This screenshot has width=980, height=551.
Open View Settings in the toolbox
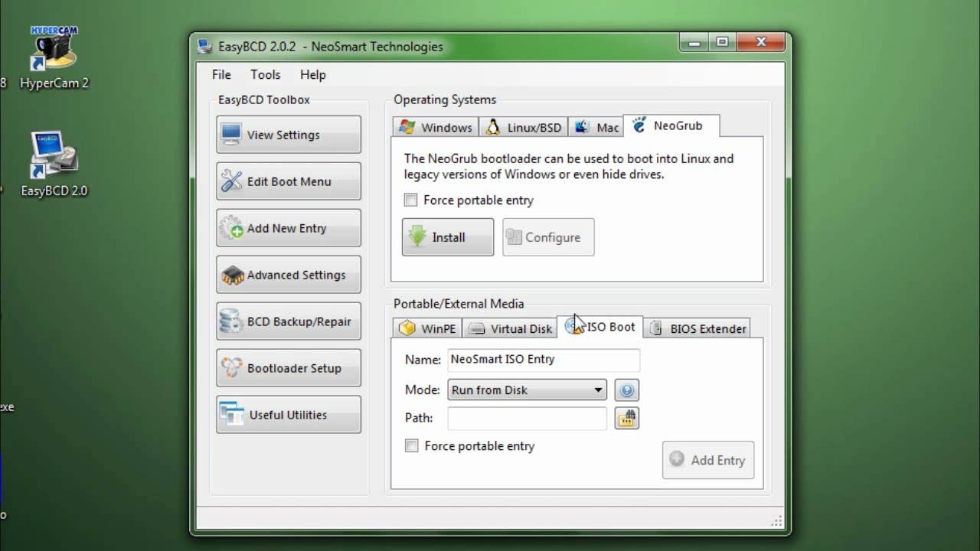(289, 135)
